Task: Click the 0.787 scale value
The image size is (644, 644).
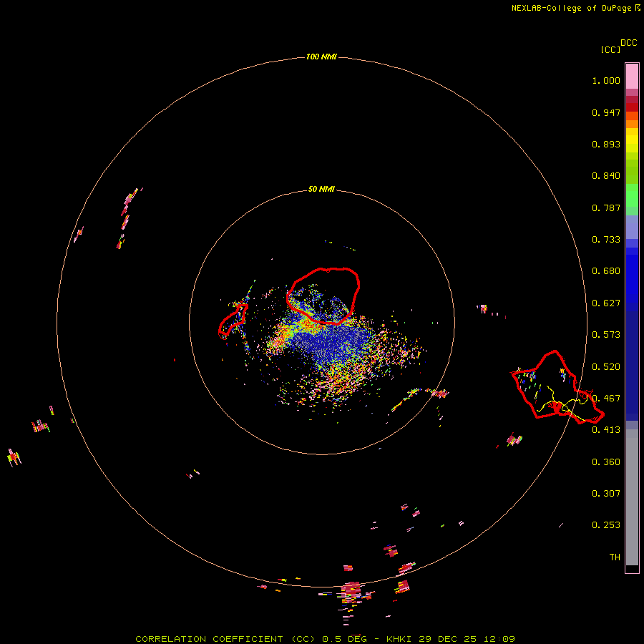Action: click(606, 208)
